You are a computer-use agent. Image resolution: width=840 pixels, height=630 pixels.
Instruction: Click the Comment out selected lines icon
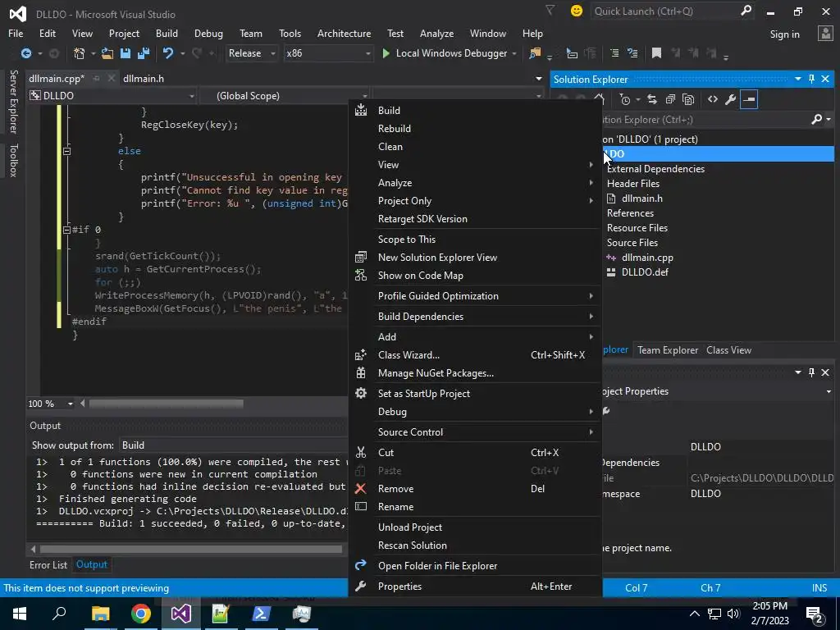(614, 53)
